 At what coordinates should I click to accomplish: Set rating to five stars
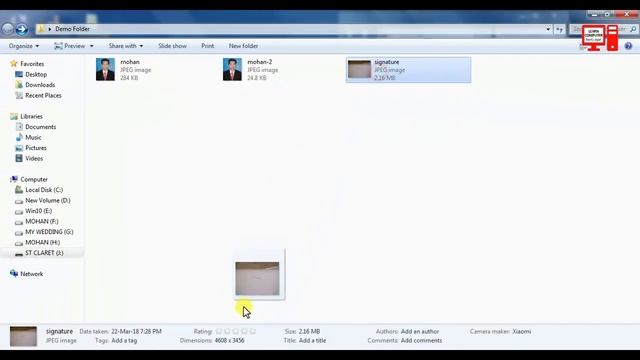pos(253,331)
